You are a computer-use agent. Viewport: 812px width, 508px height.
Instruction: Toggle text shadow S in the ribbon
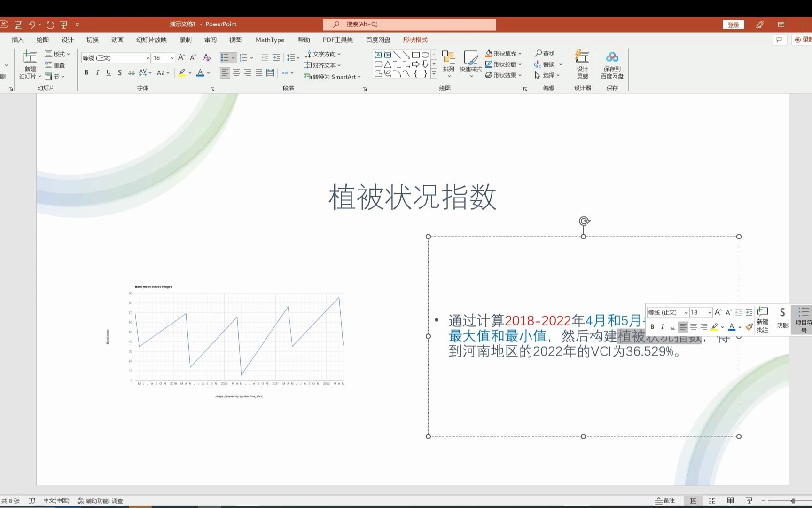[x=120, y=72]
